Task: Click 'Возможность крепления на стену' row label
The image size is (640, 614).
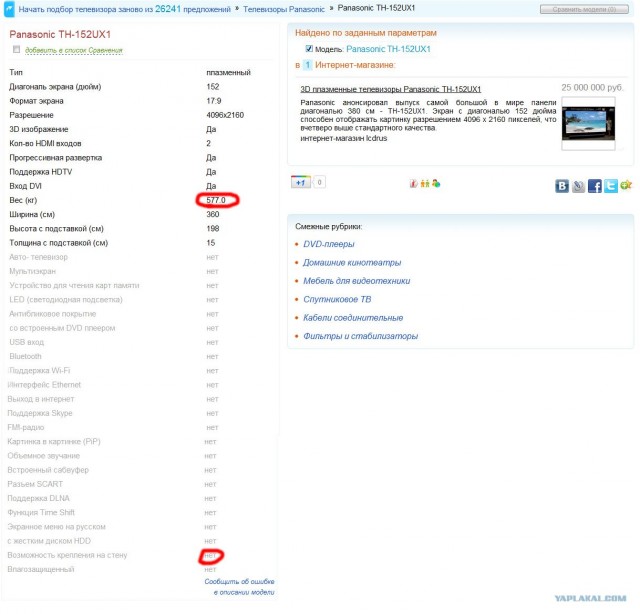Action: (x=67, y=555)
